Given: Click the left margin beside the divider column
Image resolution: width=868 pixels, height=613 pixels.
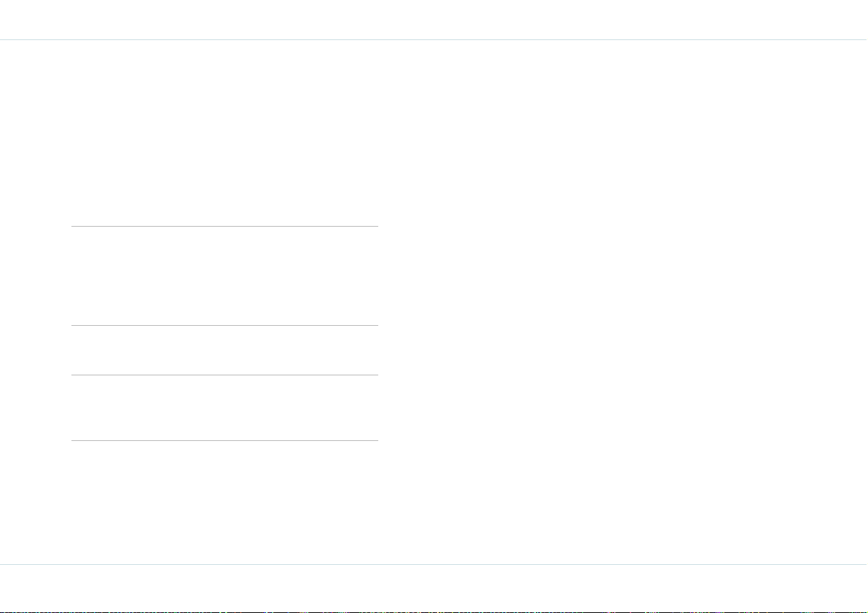Looking at the screenshot, I should click(x=36, y=302).
